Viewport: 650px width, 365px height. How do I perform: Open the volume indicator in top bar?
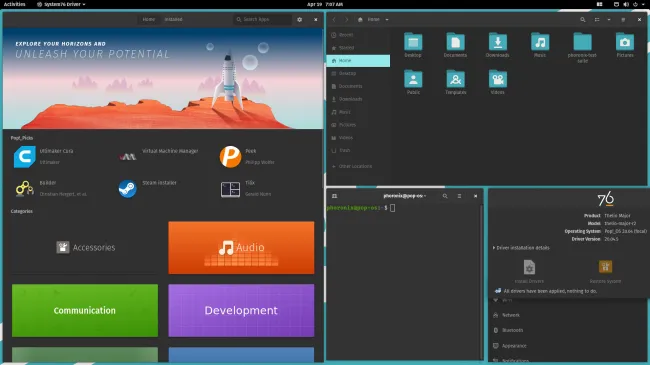tap(626, 4)
